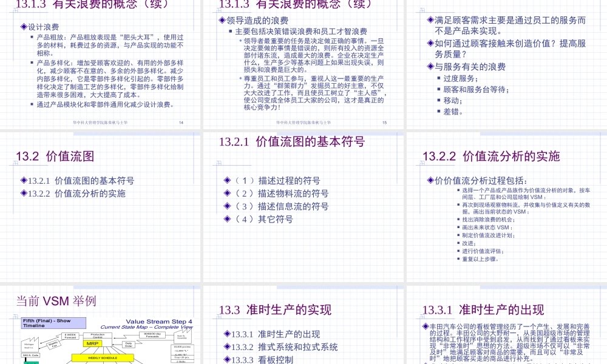The width and height of the screenshot is (607, 364).
Task: Click the Value Stream Step 4 heading
Action: [x=159, y=322]
